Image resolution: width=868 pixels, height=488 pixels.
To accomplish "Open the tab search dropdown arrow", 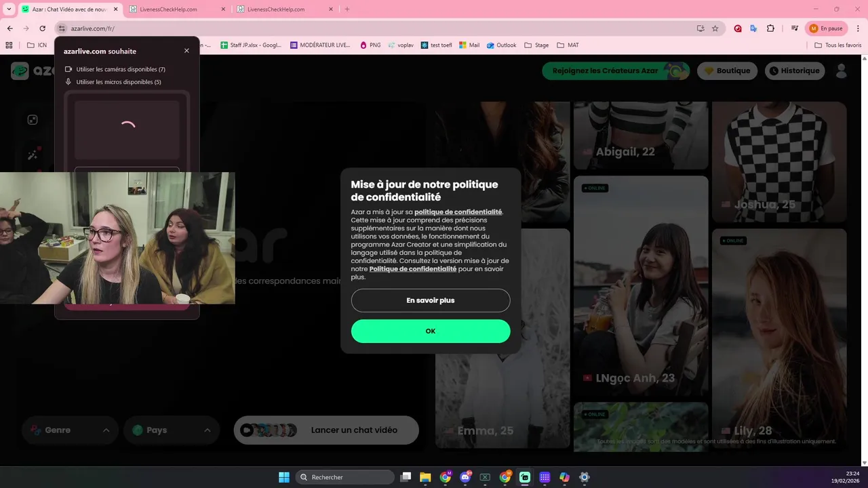I will click(x=9, y=9).
